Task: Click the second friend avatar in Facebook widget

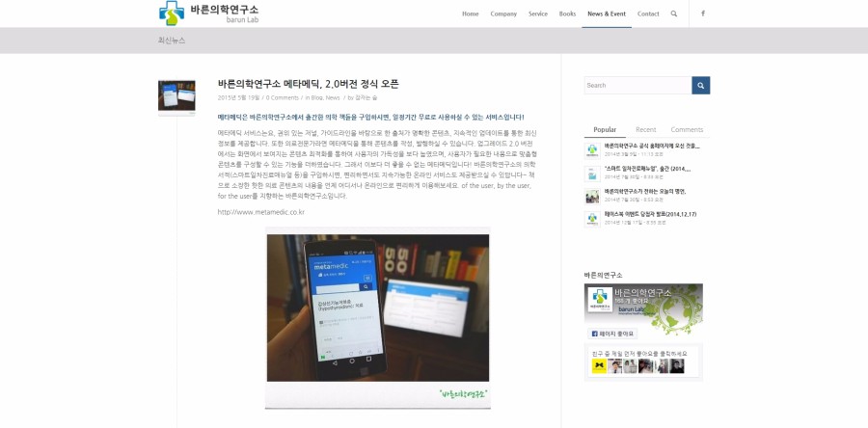Action: [614, 366]
